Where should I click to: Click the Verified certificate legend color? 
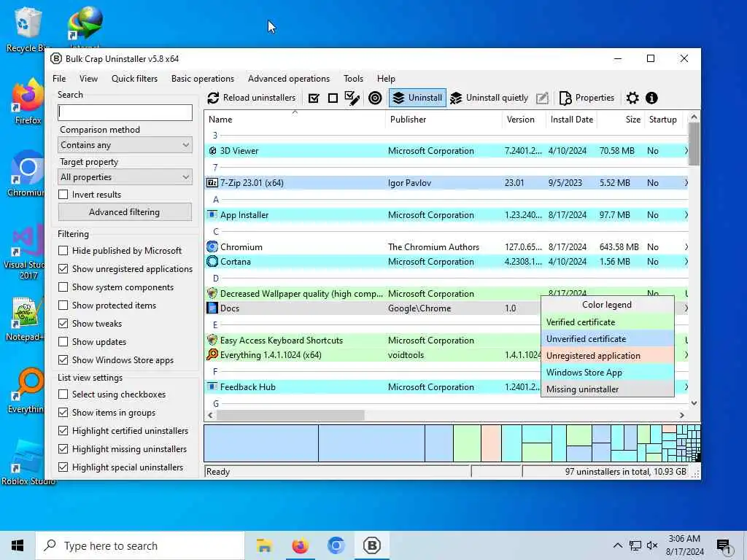[x=608, y=322]
